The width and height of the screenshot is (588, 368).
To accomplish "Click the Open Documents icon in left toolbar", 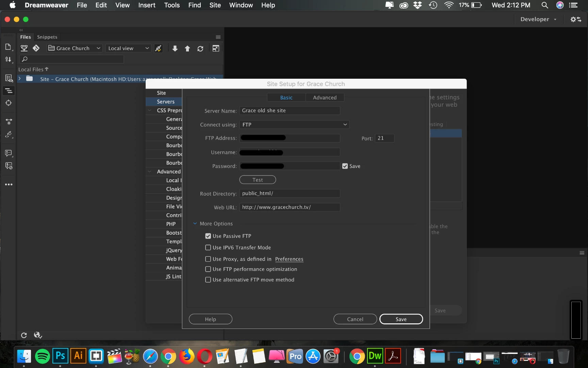I will pos(9,47).
